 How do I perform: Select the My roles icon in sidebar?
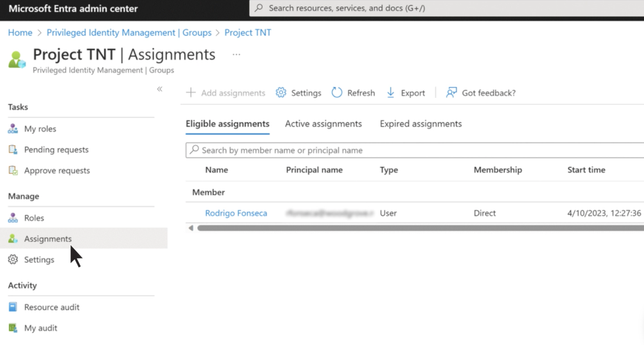coord(13,128)
